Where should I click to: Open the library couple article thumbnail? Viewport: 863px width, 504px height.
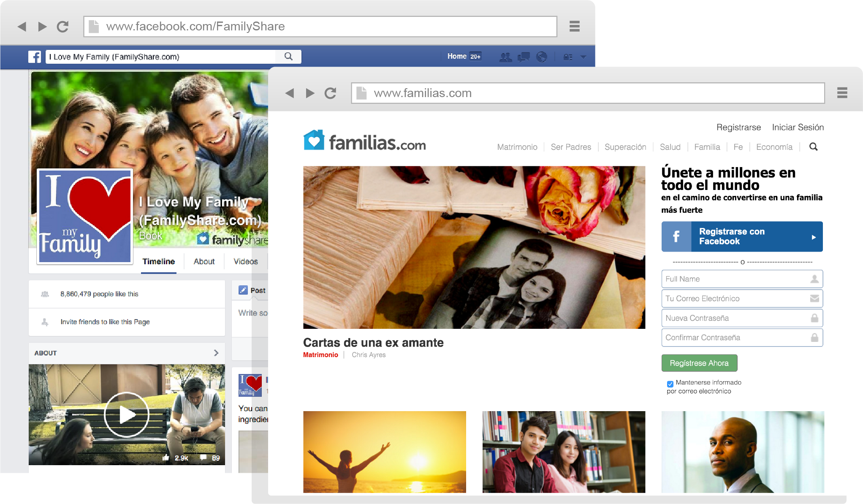click(x=564, y=452)
